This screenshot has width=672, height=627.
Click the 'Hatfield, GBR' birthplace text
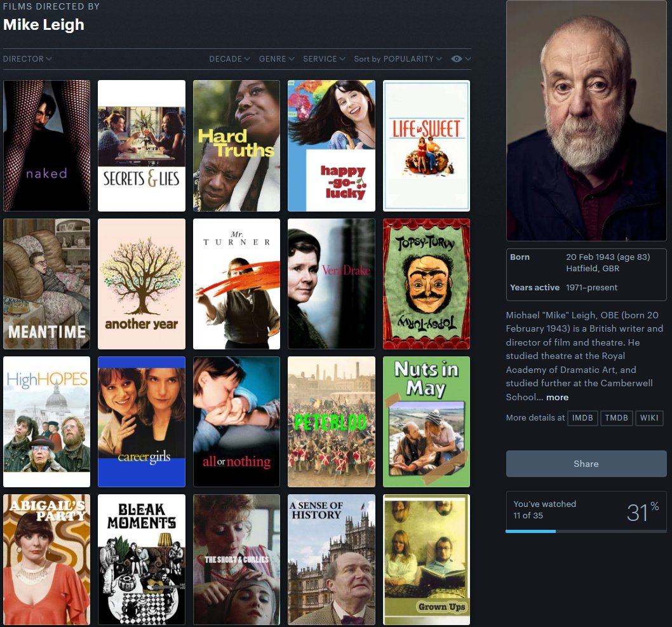592,268
